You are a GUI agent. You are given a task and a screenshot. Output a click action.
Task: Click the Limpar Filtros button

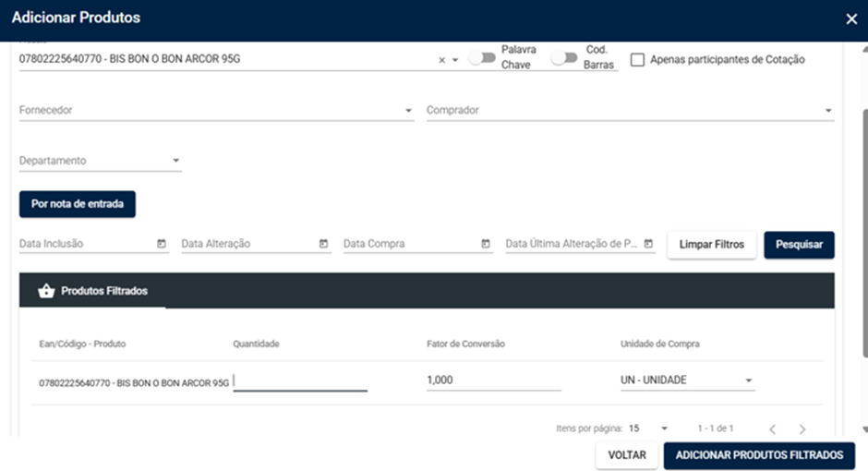tap(711, 245)
